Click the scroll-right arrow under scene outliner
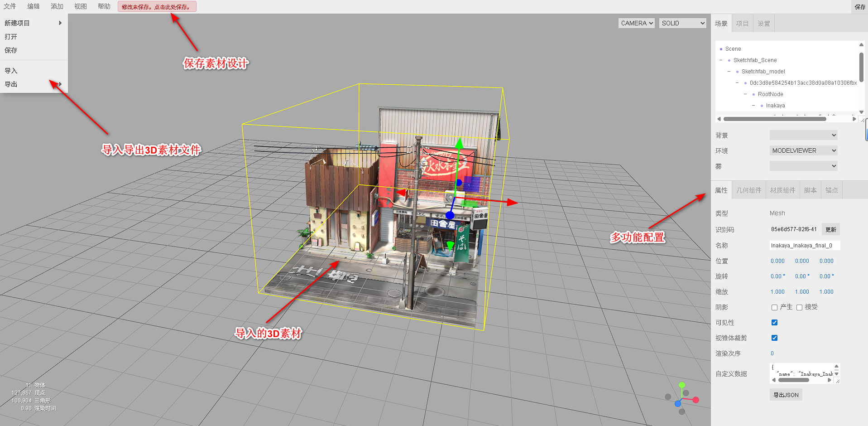The height and width of the screenshot is (426, 868). pyautogui.click(x=854, y=119)
